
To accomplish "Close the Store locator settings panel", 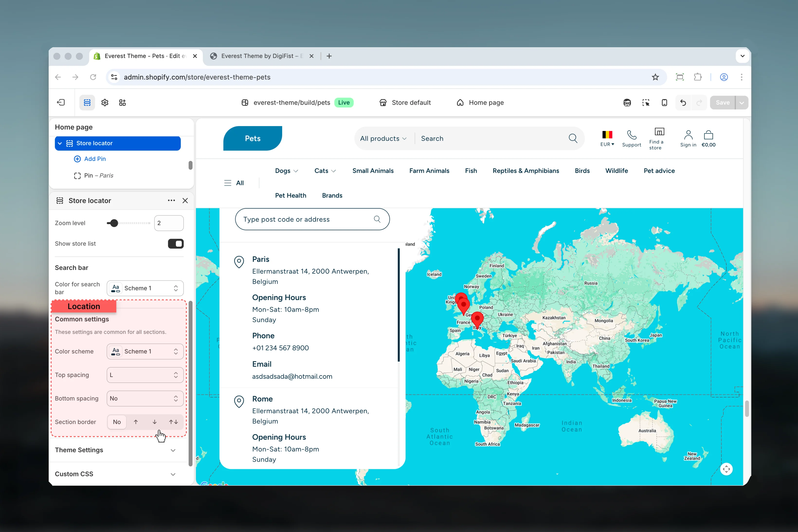I will [185, 201].
